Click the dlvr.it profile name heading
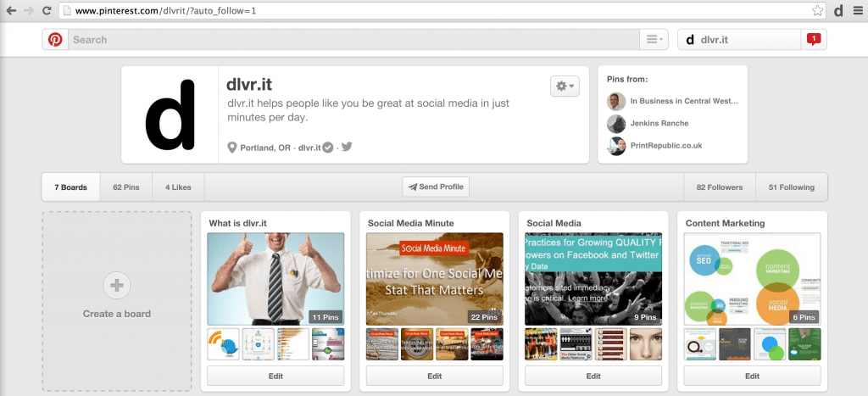 pyautogui.click(x=250, y=85)
